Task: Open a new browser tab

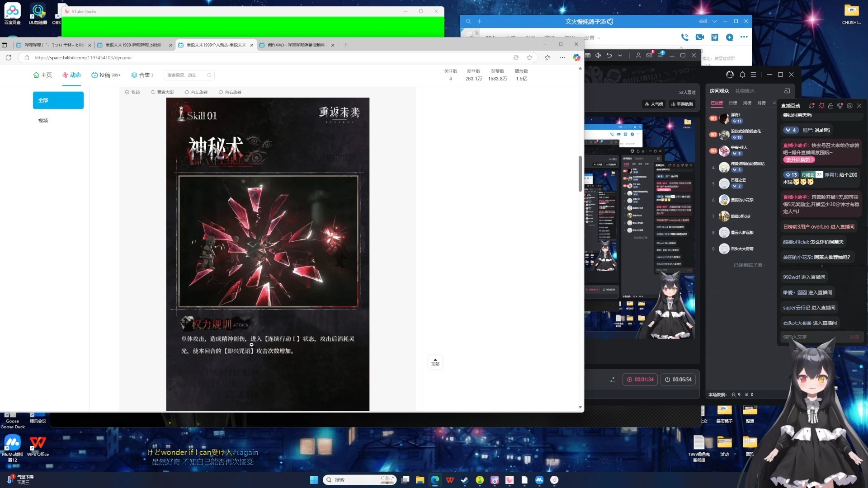Action: point(345,45)
